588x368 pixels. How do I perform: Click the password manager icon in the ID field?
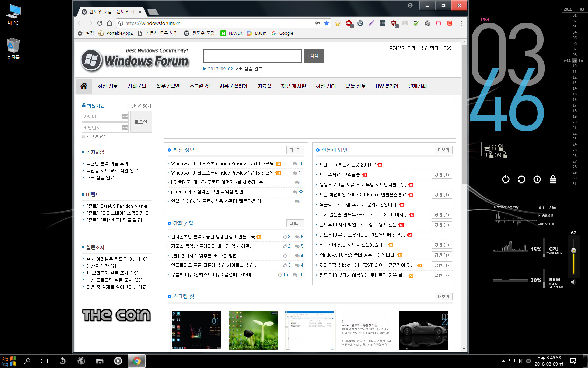tap(125, 116)
